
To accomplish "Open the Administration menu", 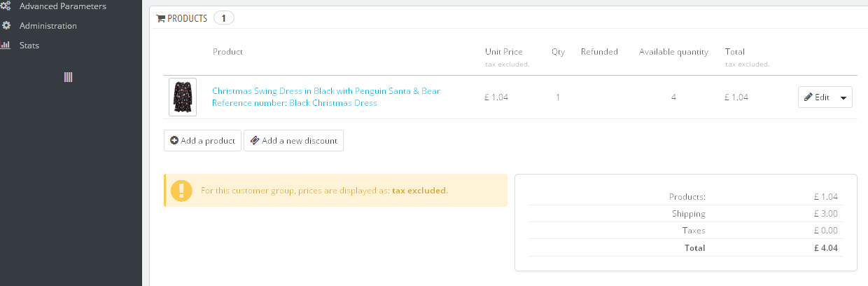I will tap(48, 26).
